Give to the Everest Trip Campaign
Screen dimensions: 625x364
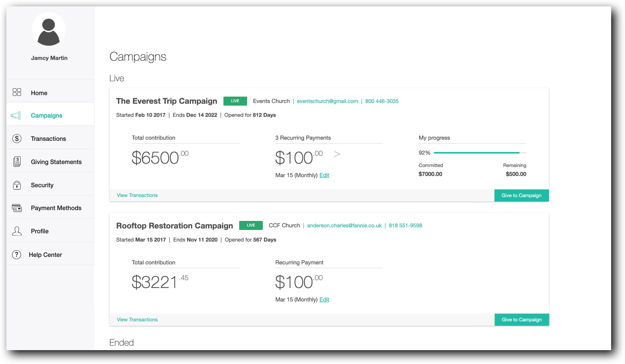coord(521,195)
